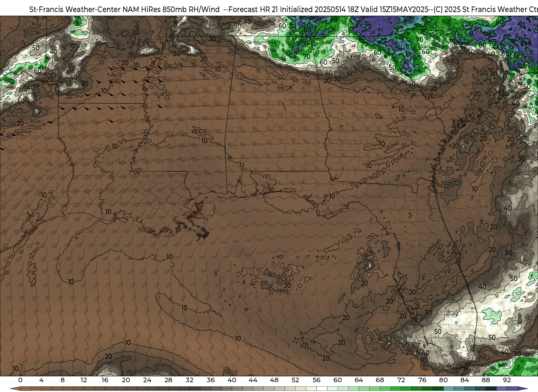
Task: Click the '36' legend label
Action: [x=211, y=380]
